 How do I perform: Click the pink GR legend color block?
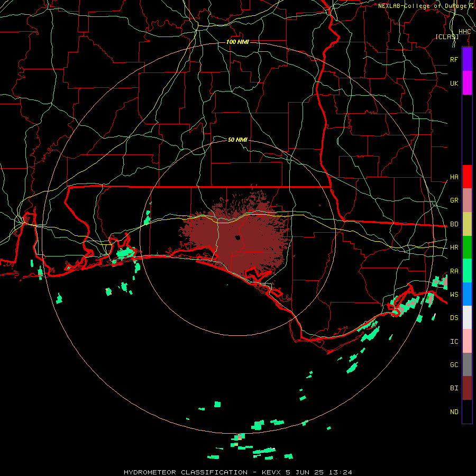click(x=467, y=200)
